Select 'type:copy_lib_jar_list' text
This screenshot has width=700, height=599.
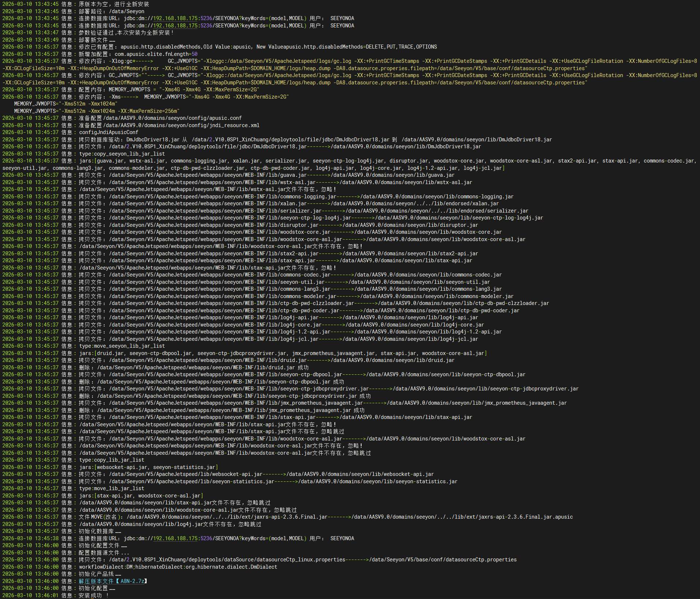coord(111,460)
